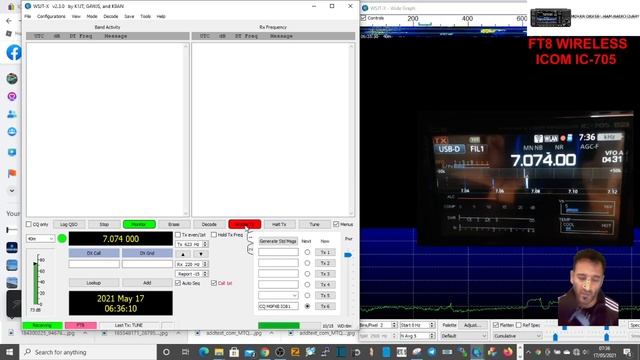Open the Tools menu

[x=145, y=16]
